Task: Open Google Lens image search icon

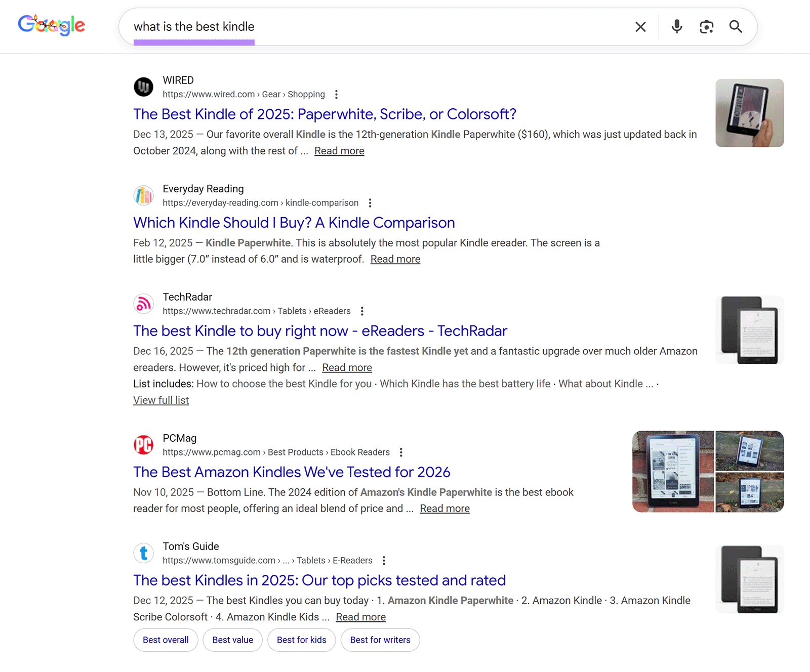Action: [706, 27]
